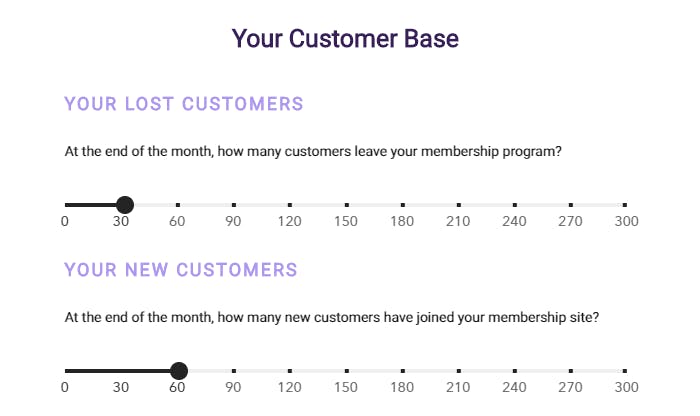700x416 pixels.
Task: Click the Your New Customers heading
Action: coord(181,270)
